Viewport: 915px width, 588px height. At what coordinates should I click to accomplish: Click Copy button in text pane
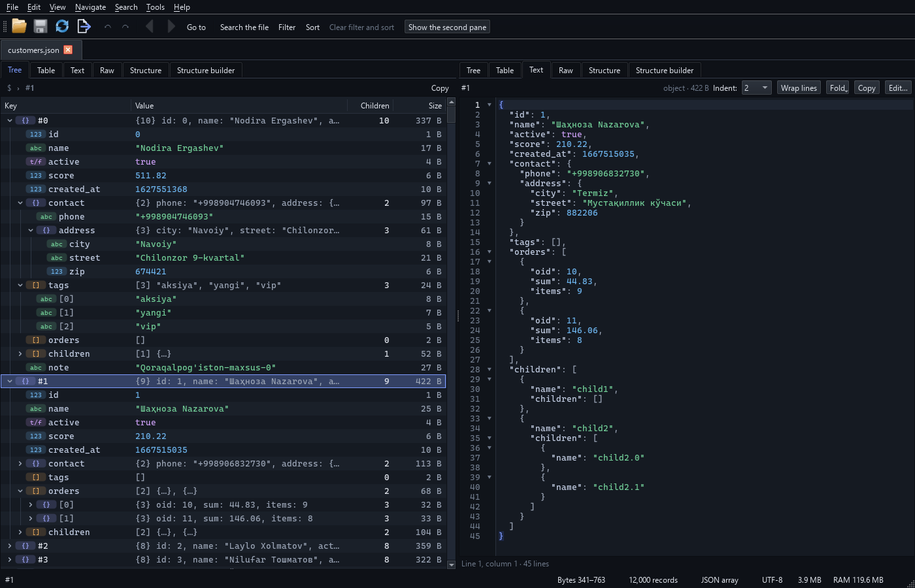click(x=867, y=88)
